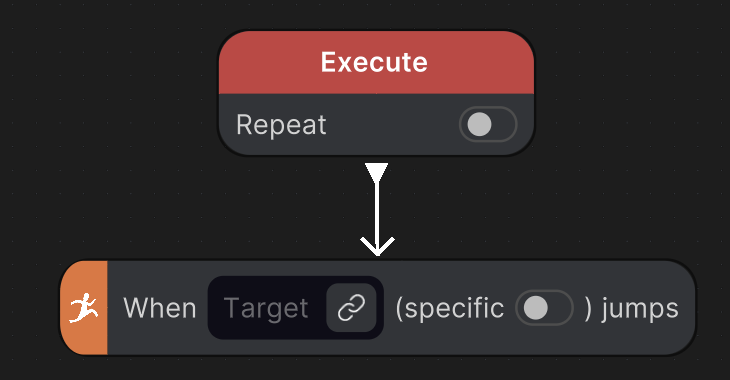Toggle the Repeat switch on

point(488,124)
